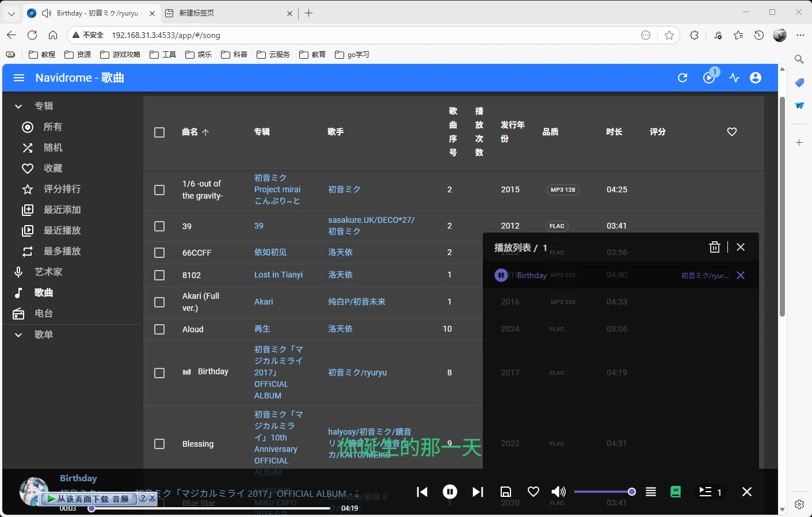This screenshot has height=517, width=812.
Task: Check the select-all checkbox in table header
Action: (x=159, y=132)
